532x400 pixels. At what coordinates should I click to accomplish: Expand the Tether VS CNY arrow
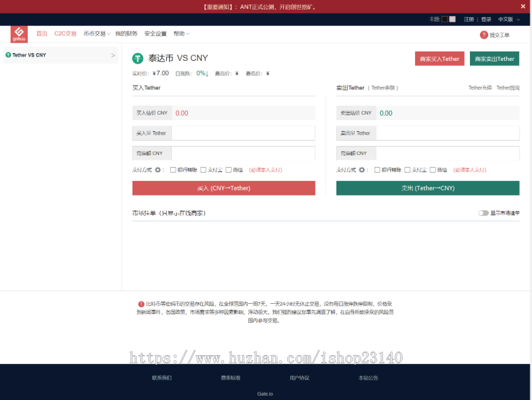click(113, 56)
